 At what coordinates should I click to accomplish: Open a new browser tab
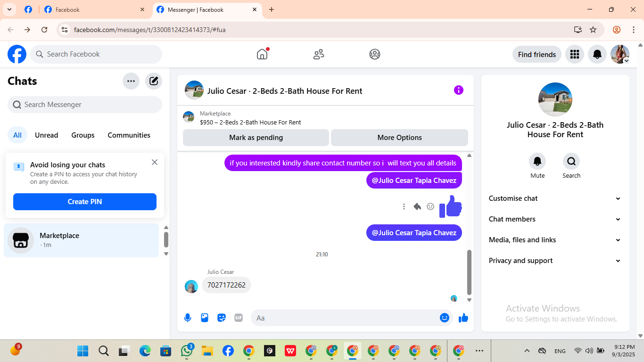click(x=272, y=9)
